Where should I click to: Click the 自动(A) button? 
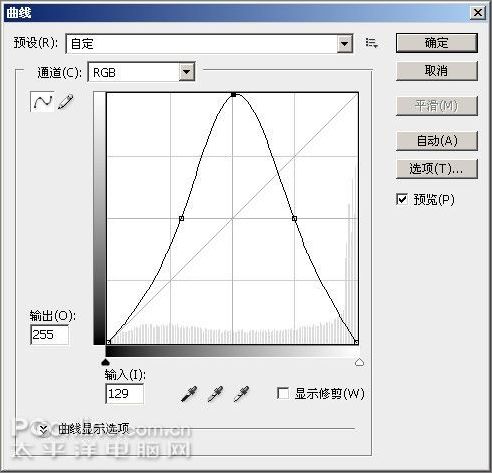coord(437,141)
